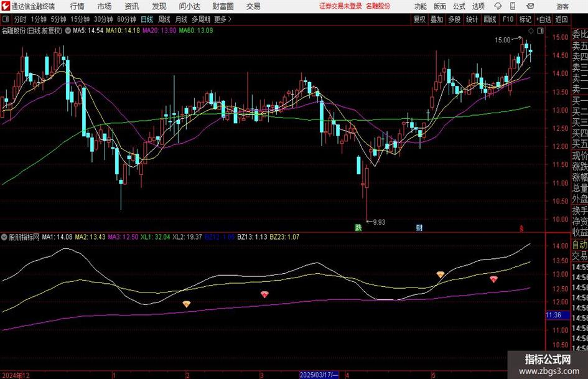The image size is (588, 379).
Task: Open the 选项 menu
Action: tap(478, 6)
